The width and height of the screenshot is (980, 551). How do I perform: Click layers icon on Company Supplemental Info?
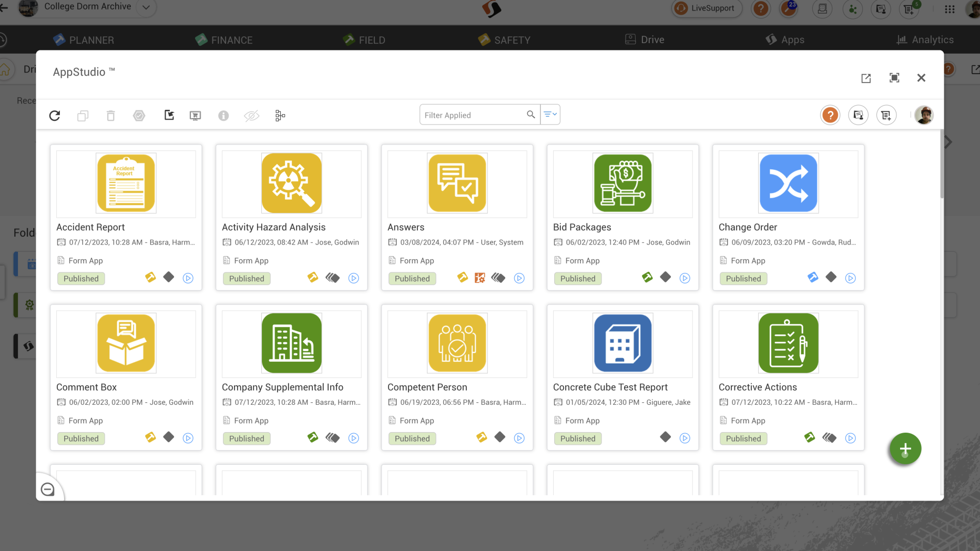click(x=332, y=437)
